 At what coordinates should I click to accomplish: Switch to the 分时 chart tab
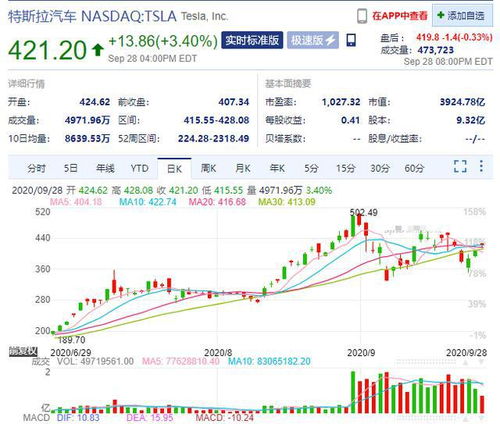(x=36, y=168)
